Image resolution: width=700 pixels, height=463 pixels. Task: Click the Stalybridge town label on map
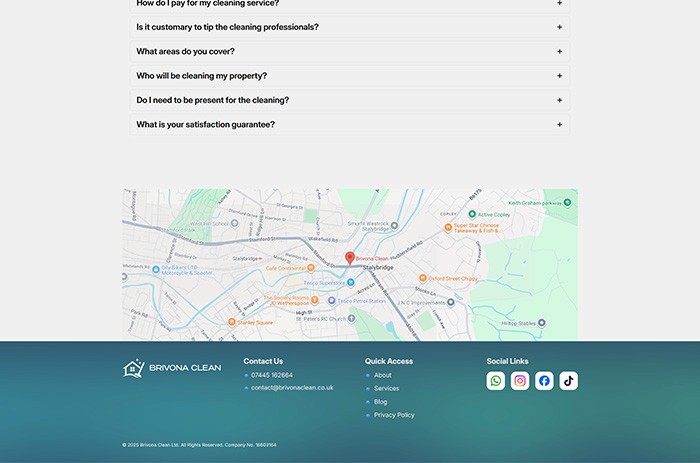(378, 267)
